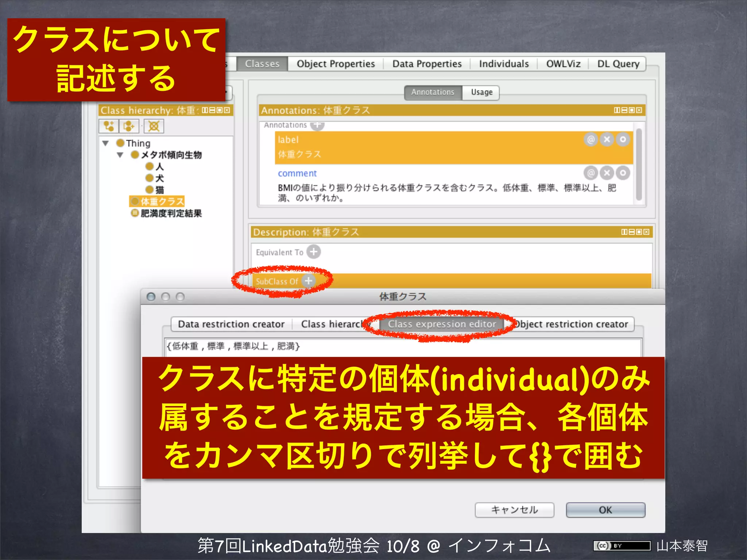Viewport: 747px width, 560px height.
Task: Delete the label annotation with its X icon
Action: pyautogui.click(x=607, y=139)
